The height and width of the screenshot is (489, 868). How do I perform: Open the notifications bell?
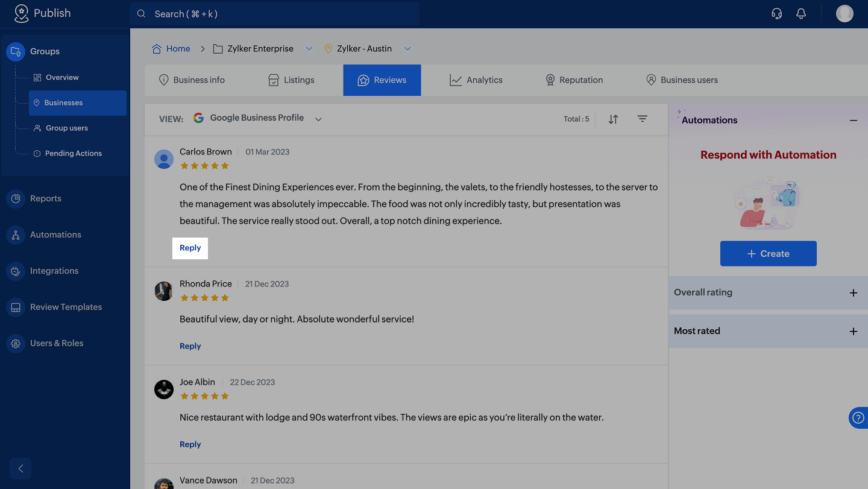[x=801, y=13]
